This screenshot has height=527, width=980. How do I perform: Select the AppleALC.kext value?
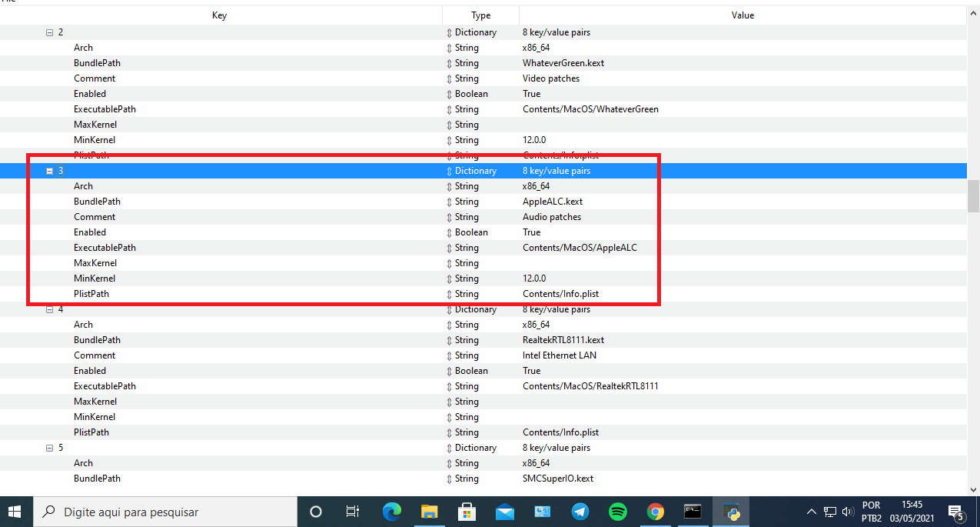coord(553,202)
